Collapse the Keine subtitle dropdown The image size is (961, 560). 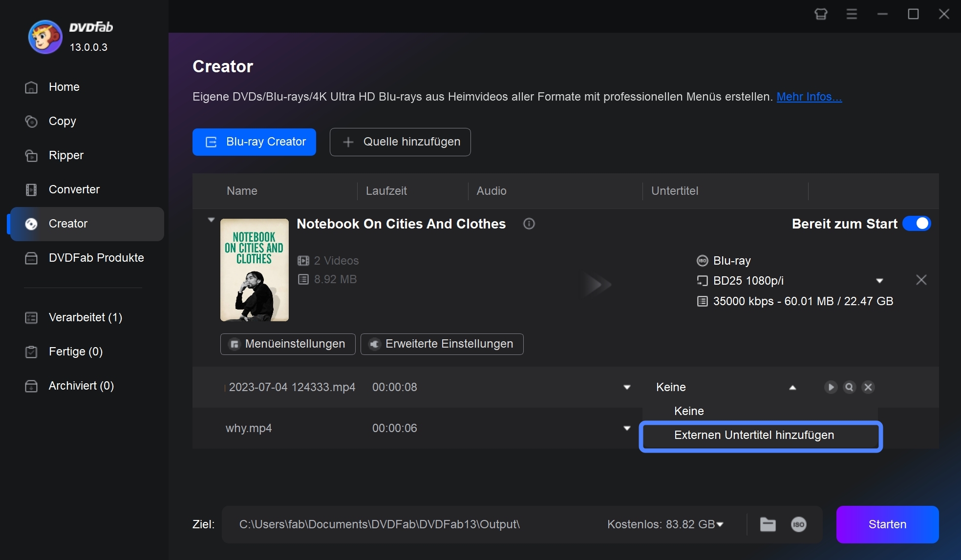tap(792, 387)
